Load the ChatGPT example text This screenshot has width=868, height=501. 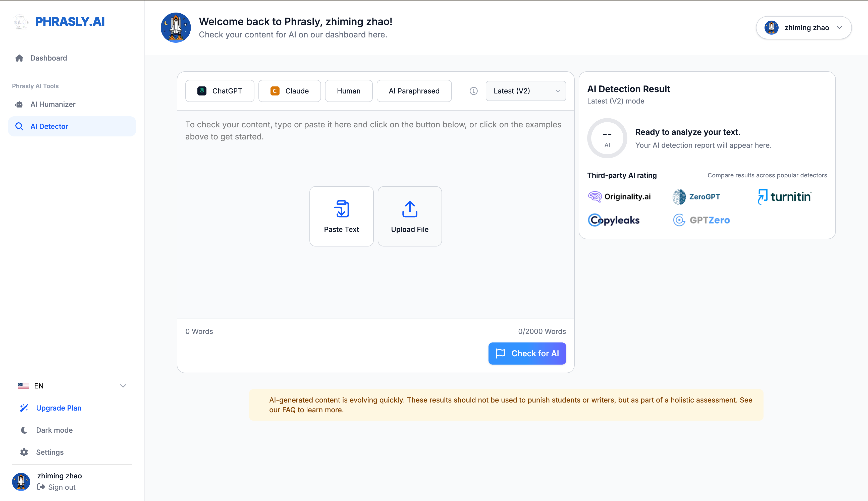click(x=220, y=91)
